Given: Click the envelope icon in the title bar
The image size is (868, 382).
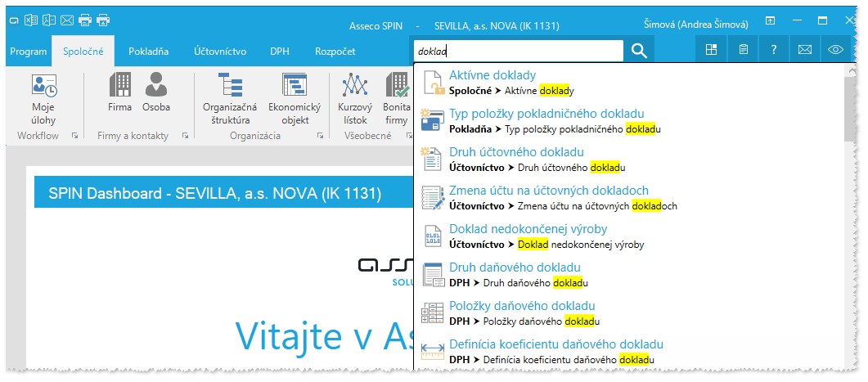Looking at the screenshot, I should 67,20.
